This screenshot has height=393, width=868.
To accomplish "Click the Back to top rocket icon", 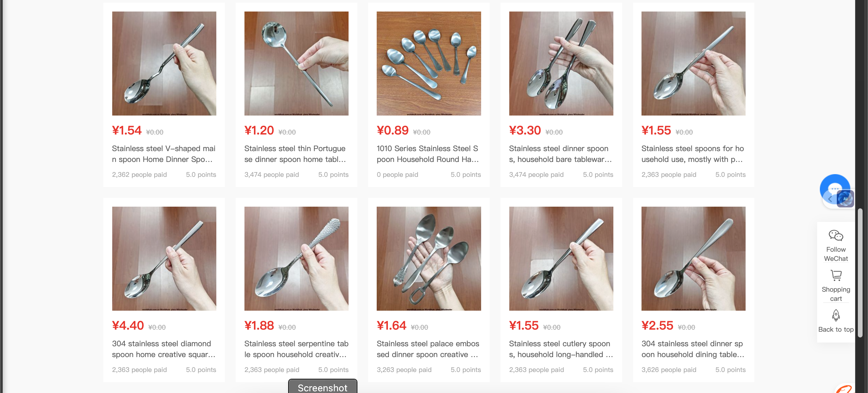I will (x=836, y=315).
